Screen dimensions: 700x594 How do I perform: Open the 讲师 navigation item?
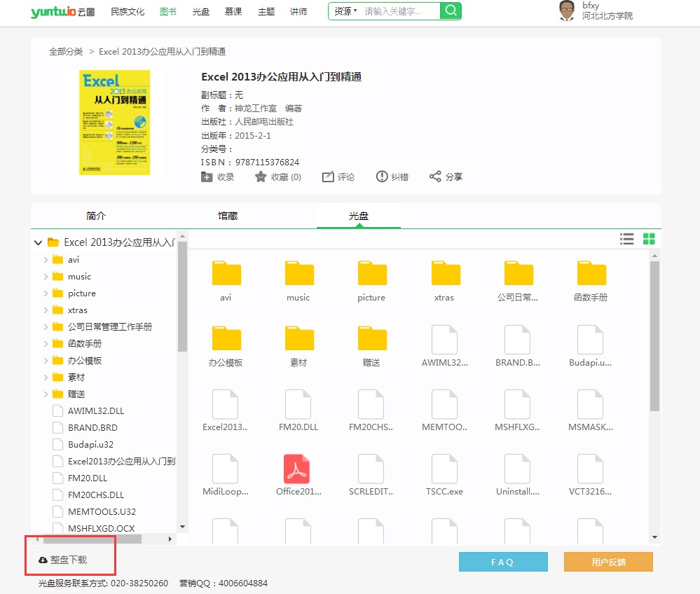[298, 12]
